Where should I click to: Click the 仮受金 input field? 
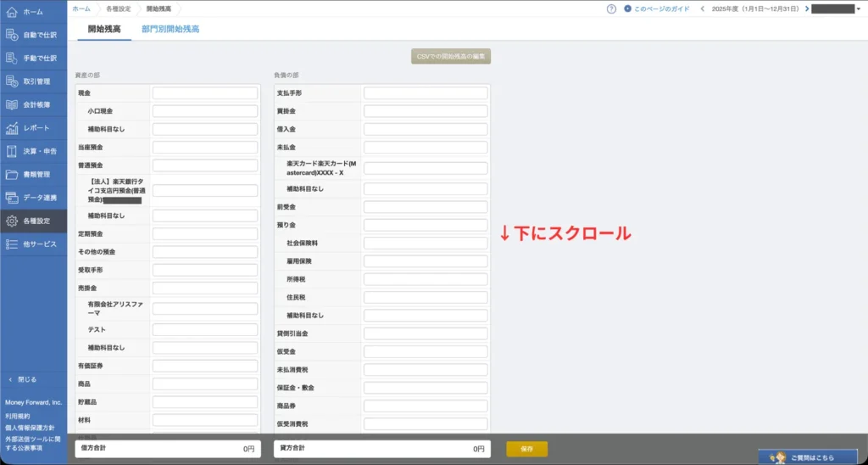point(426,352)
